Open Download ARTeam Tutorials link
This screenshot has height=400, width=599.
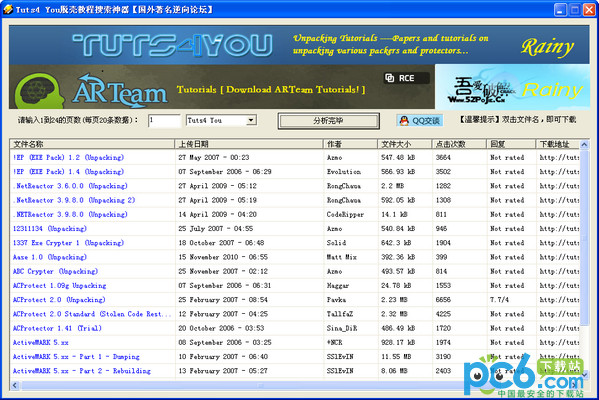tap(271, 90)
